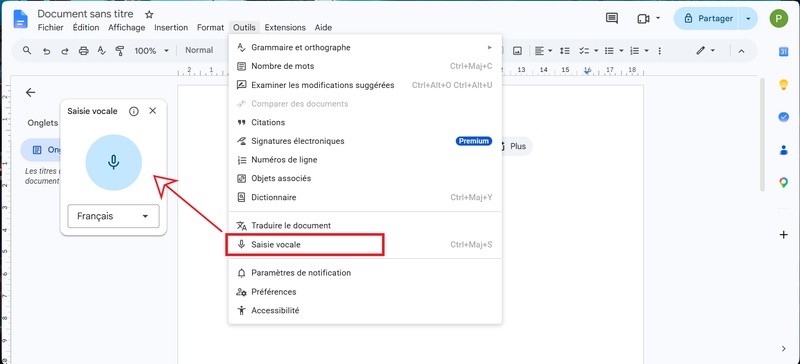Open the Google Tasks side panel
Image resolution: width=800 pixels, height=364 pixels.
click(x=783, y=117)
